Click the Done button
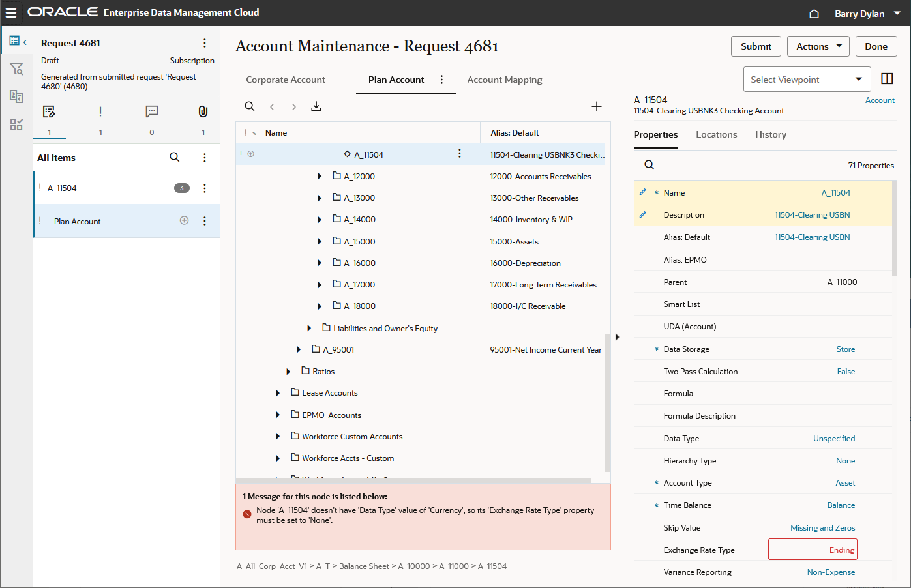Viewport: 911px width, 588px height. 876,46
